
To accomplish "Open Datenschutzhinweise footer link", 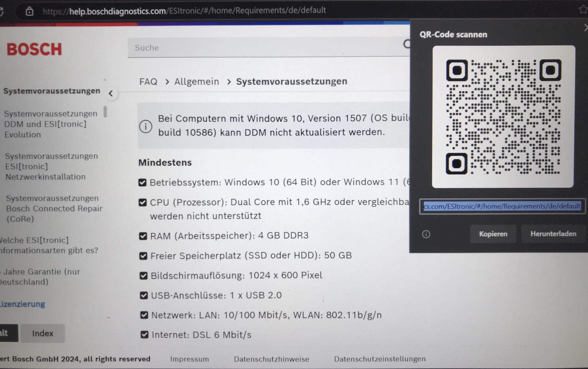I will click(x=271, y=359).
